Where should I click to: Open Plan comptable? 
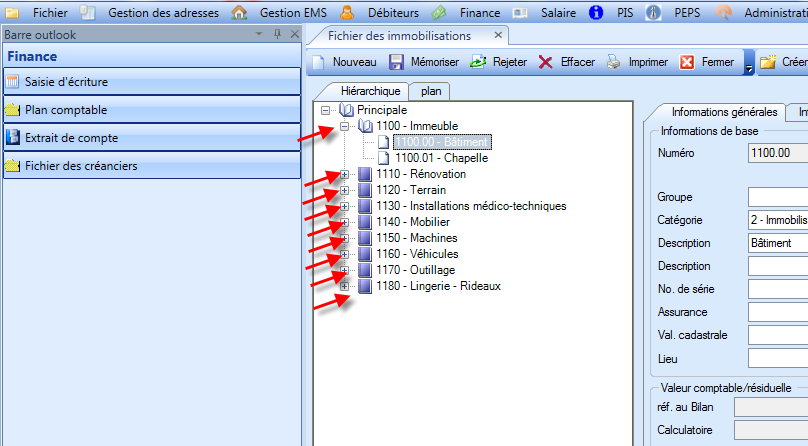(152, 110)
